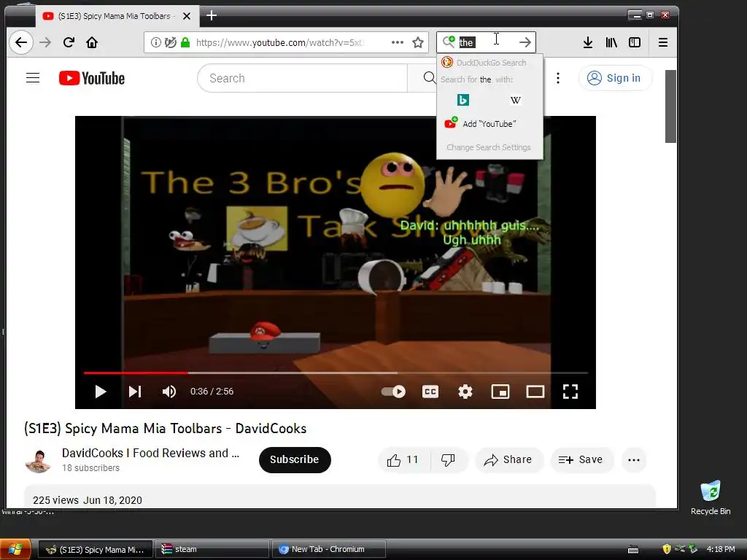Play the video
Screen dimensions: 747x560
pos(101,392)
